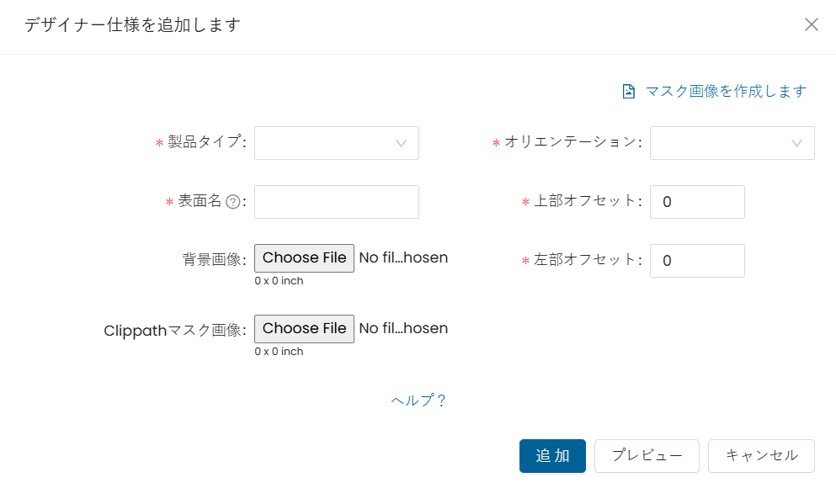
Task: Cancel with the キャンセル button
Action: pyautogui.click(x=761, y=456)
